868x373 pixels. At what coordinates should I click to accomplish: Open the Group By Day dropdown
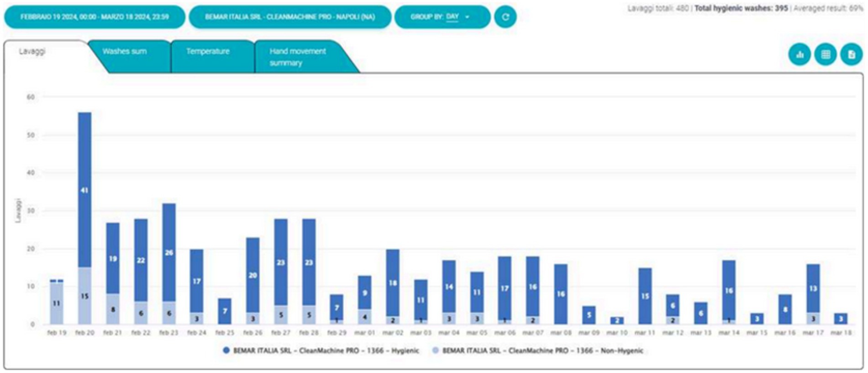[442, 17]
